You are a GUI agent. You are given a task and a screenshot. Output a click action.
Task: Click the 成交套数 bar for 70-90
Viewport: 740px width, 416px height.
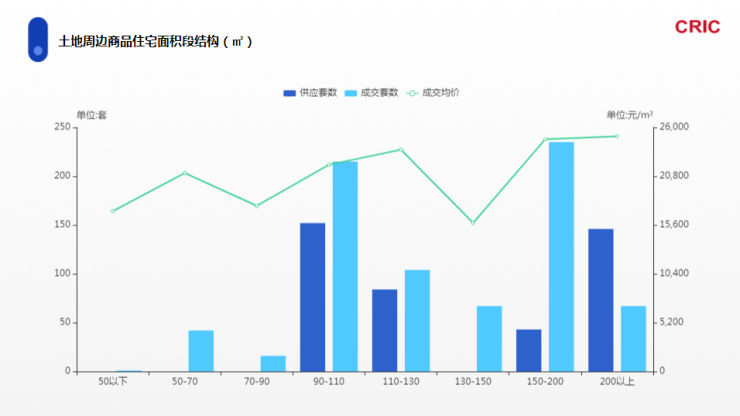(273, 364)
